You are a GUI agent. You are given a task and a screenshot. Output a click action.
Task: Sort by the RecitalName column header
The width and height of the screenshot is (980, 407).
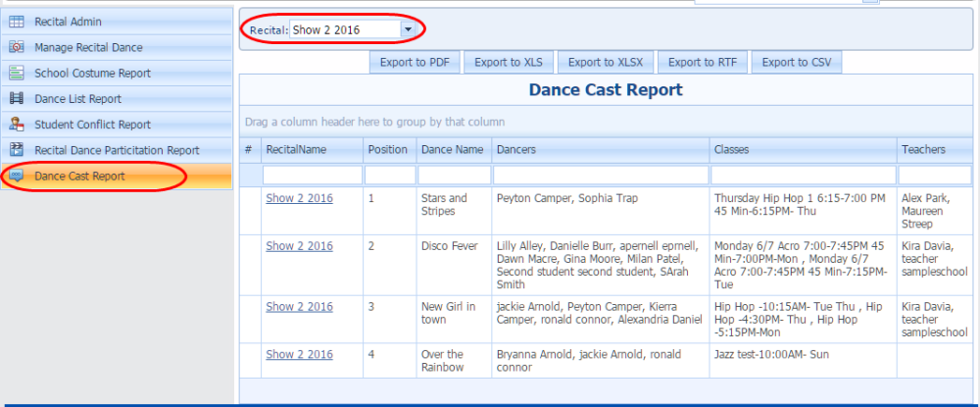(312, 150)
